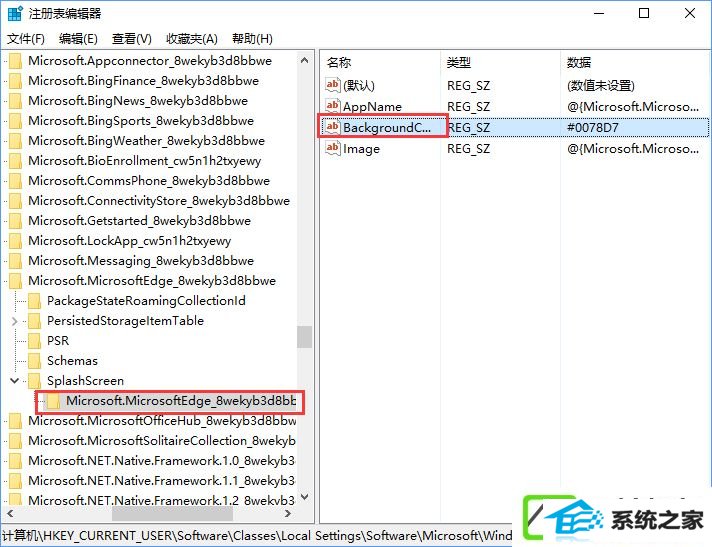712x547 pixels.
Task: Select folder icon of Microsoft.BioEnrollment_cw5n1h2txyewy
Action: click(15, 161)
